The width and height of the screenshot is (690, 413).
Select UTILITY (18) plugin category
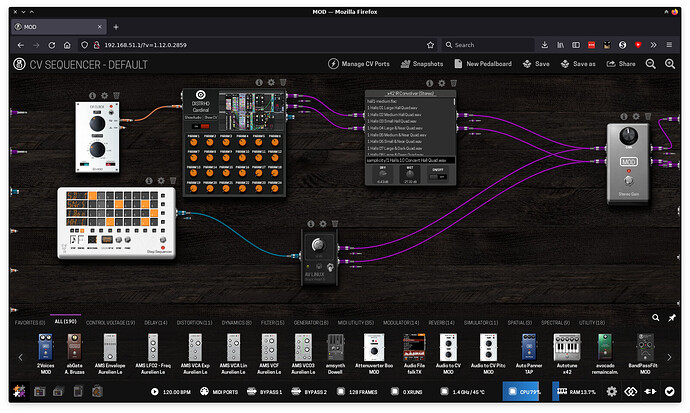click(592, 323)
